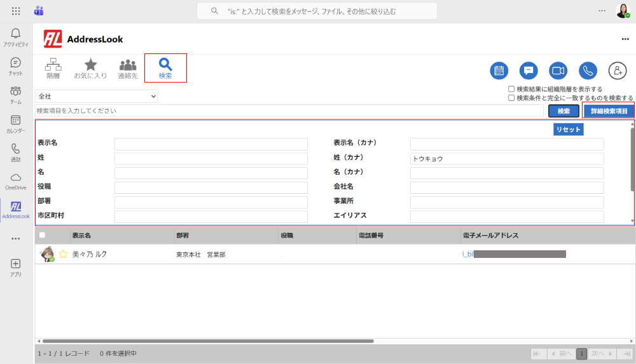The image size is (636, 364).
Task: Click the 表示名 input field
Action: (x=211, y=144)
